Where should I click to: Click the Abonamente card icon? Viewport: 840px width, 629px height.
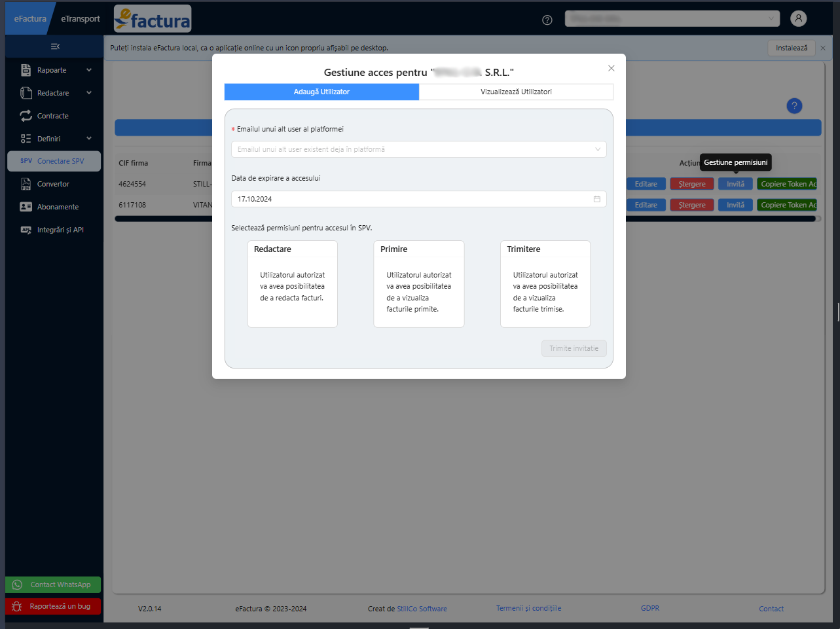coord(26,207)
